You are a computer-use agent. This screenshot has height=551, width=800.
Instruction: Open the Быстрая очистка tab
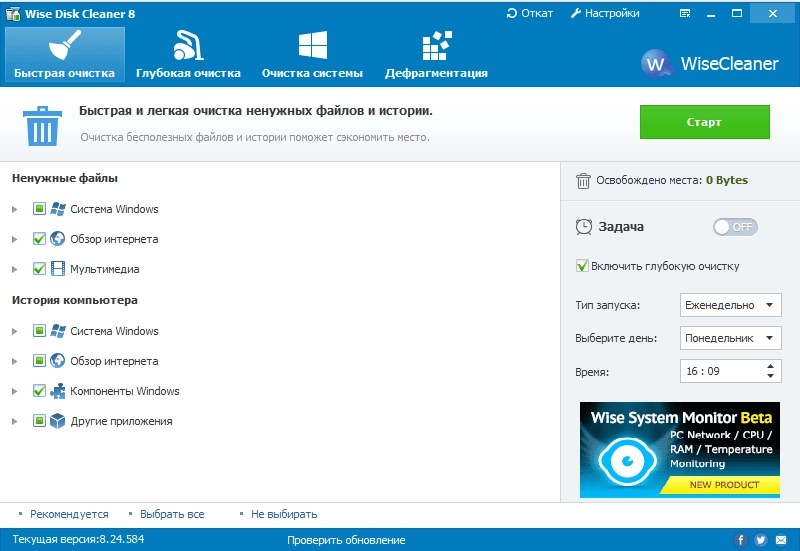[x=65, y=54]
